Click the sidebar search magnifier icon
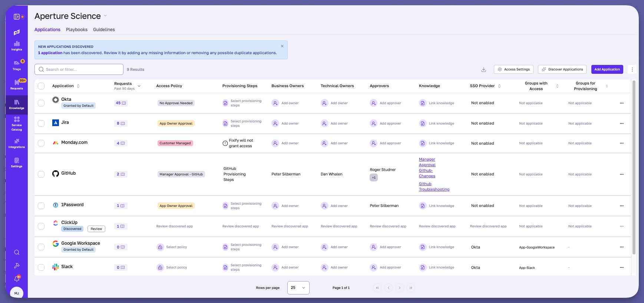 click(17, 253)
